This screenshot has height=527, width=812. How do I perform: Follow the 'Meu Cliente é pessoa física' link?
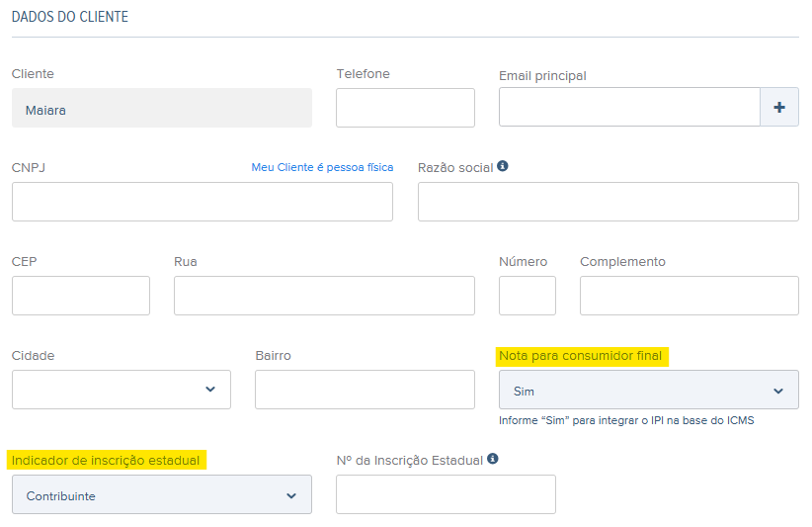pos(322,167)
